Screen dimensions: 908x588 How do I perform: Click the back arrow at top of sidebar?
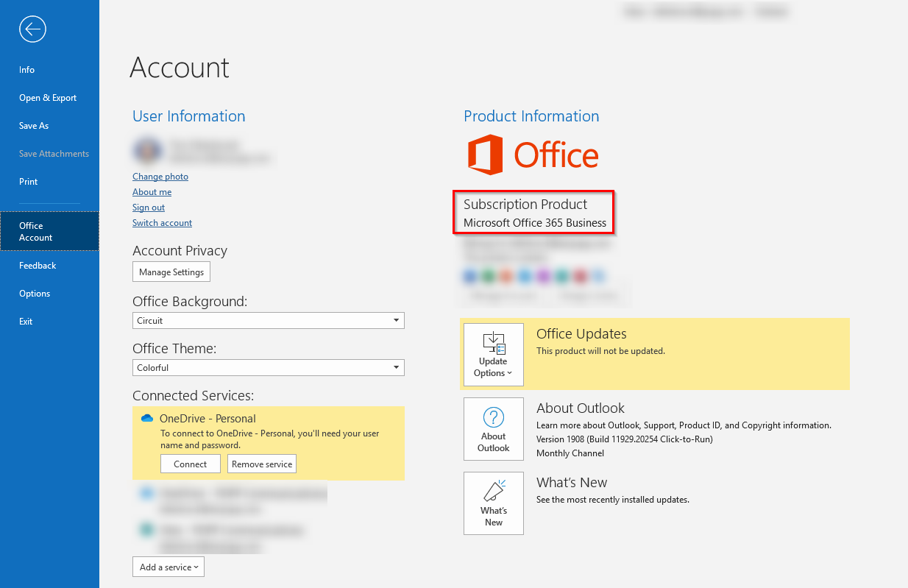coord(32,29)
